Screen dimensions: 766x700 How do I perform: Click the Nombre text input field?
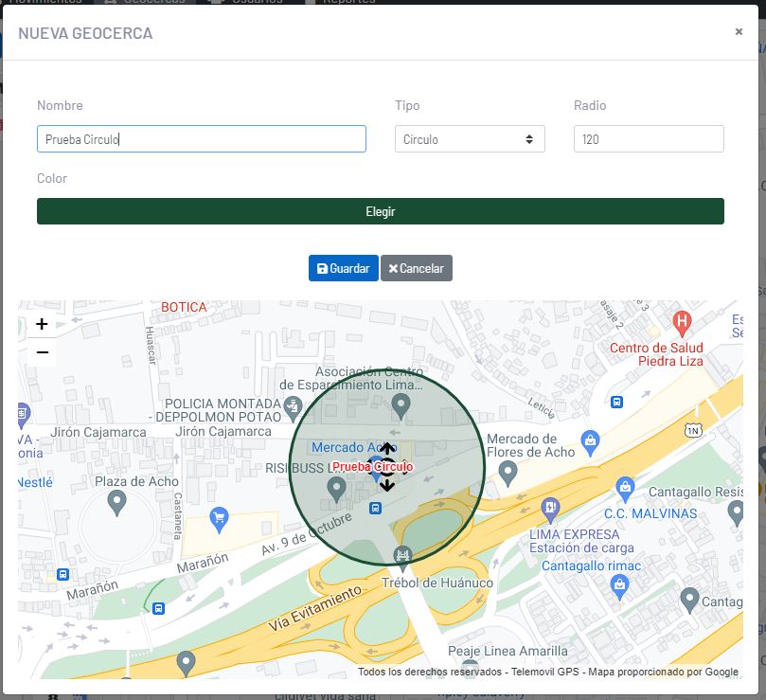click(x=202, y=139)
